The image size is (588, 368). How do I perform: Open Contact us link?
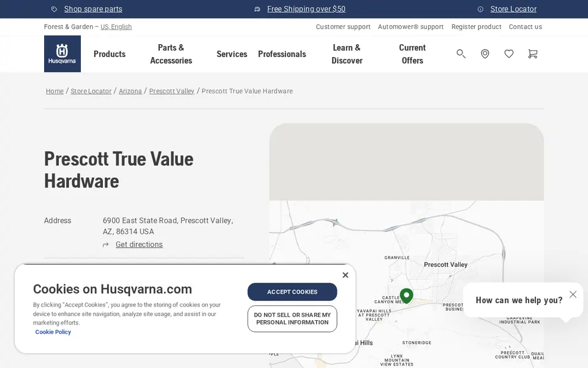pos(526,26)
